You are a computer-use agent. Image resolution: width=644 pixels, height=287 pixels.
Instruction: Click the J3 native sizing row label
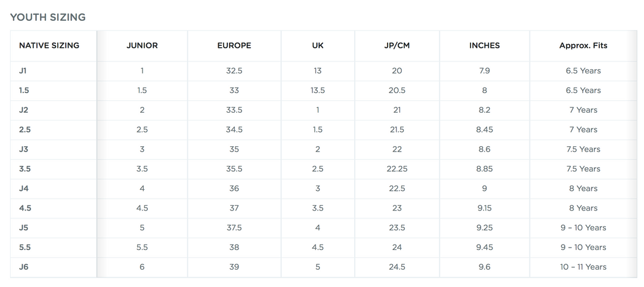pyautogui.click(x=24, y=149)
